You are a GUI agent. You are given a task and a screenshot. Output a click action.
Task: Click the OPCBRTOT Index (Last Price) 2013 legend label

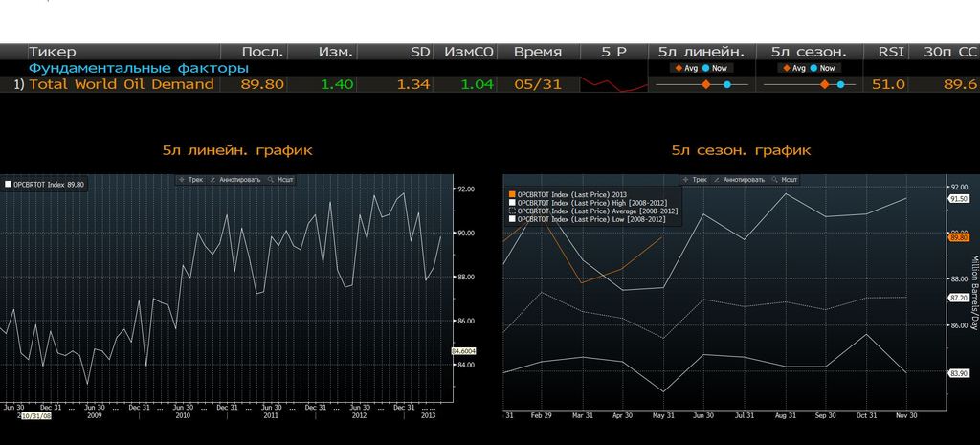pyautogui.click(x=572, y=194)
